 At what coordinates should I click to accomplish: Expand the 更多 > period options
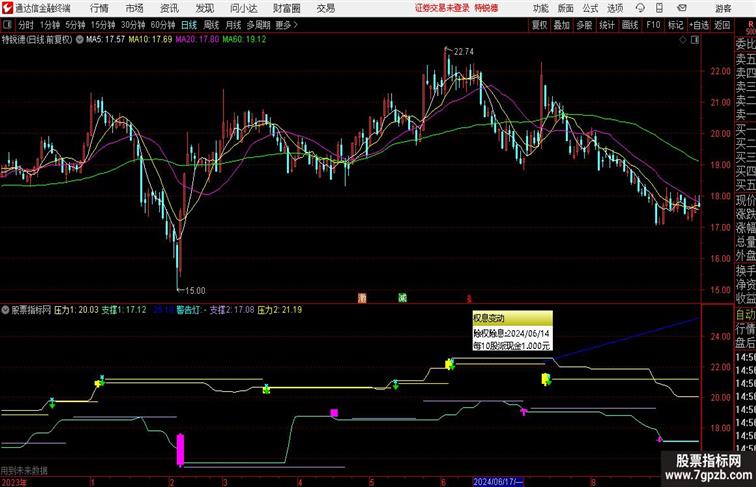pos(286,25)
